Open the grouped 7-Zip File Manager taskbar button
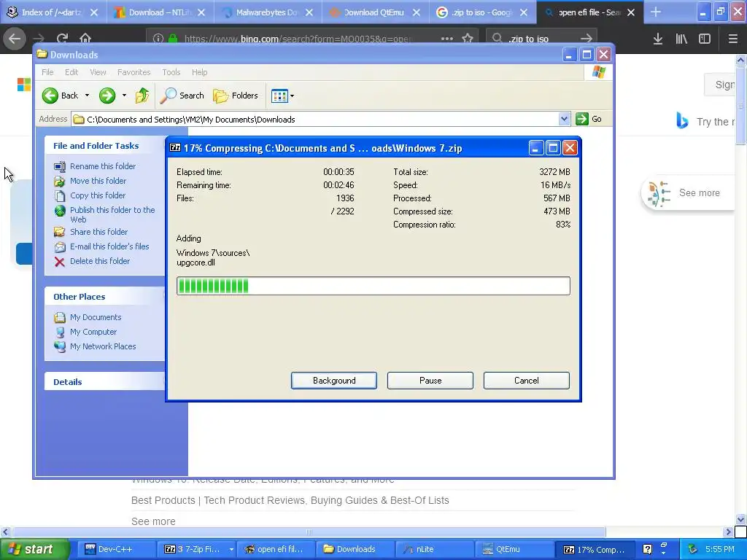Viewport: 747px width, 560px height. [x=197, y=550]
